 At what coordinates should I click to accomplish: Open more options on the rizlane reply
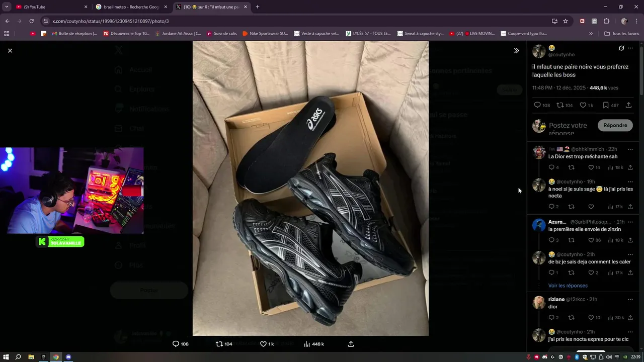coord(630,299)
